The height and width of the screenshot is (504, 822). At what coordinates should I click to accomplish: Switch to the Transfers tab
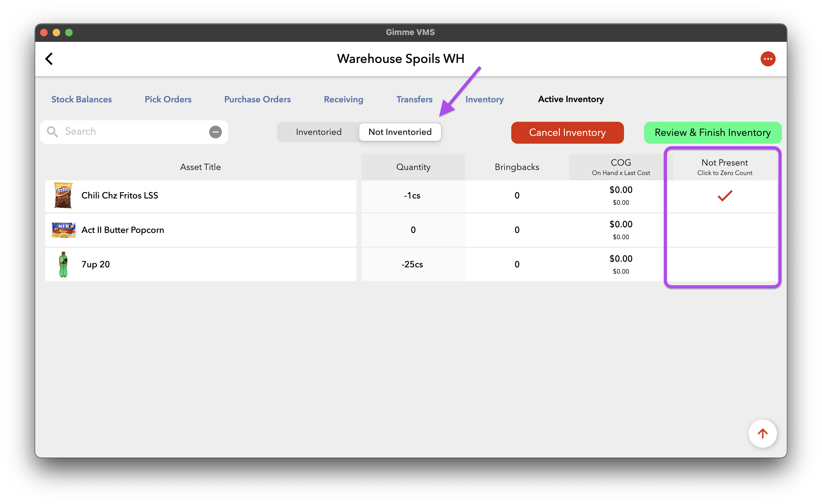click(x=414, y=99)
